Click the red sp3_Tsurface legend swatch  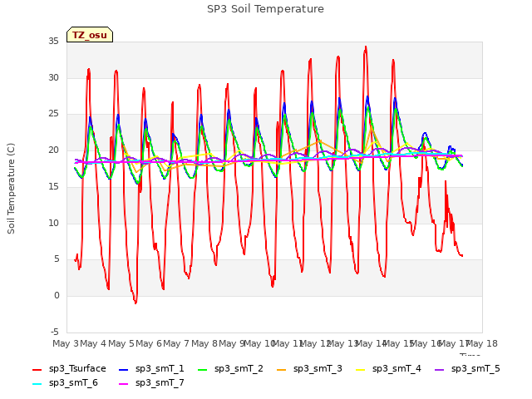[37, 369]
